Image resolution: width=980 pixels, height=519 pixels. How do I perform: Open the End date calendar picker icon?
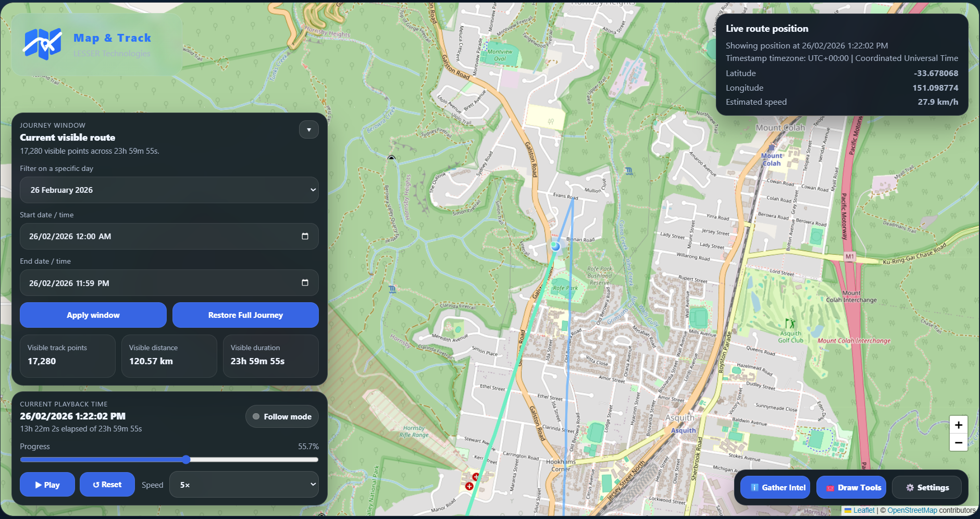coord(305,282)
